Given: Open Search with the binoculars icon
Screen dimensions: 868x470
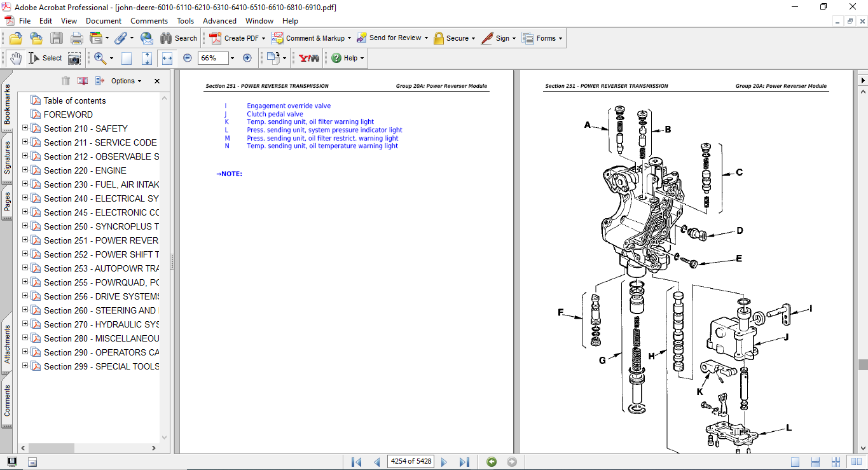Looking at the screenshot, I should [165, 38].
